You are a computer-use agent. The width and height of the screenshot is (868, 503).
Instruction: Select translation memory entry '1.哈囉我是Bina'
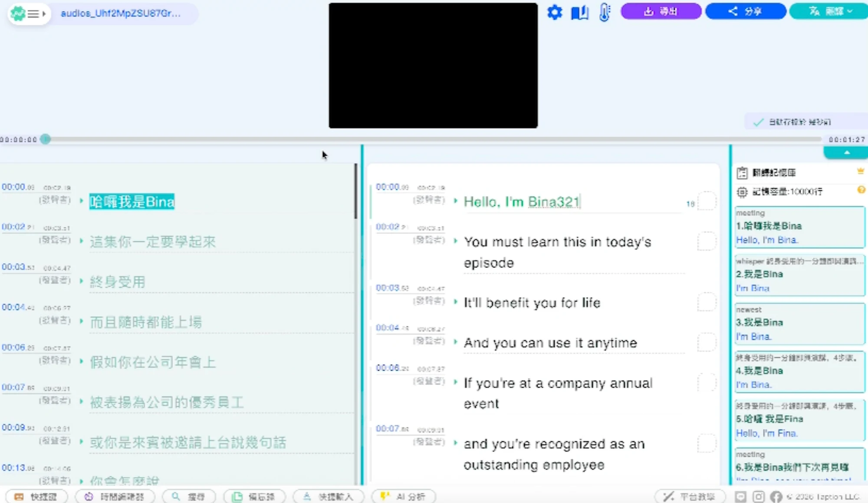(x=799, y=227)
